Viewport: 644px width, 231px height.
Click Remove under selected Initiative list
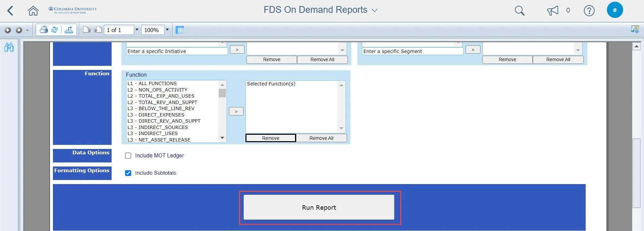[272, 59]
